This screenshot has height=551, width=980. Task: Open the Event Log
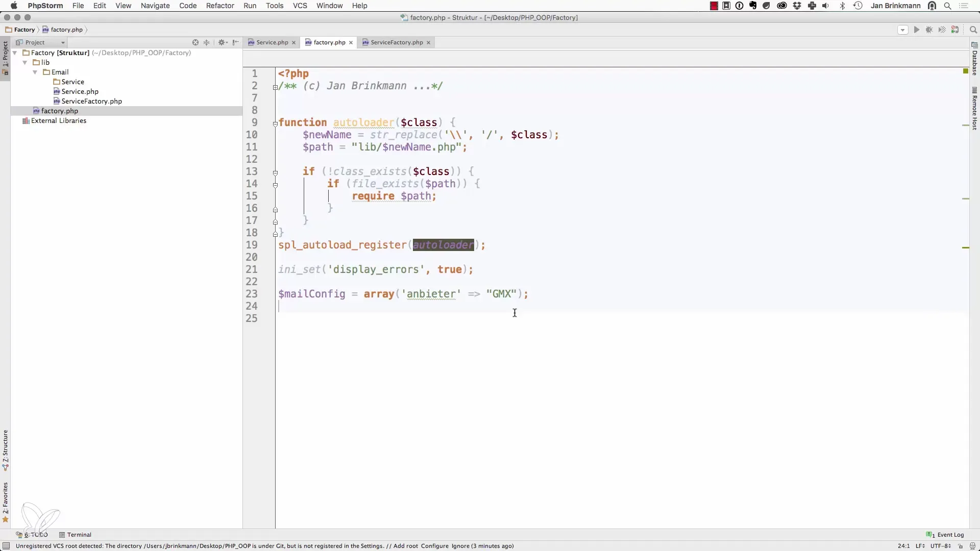click(945, 535)
